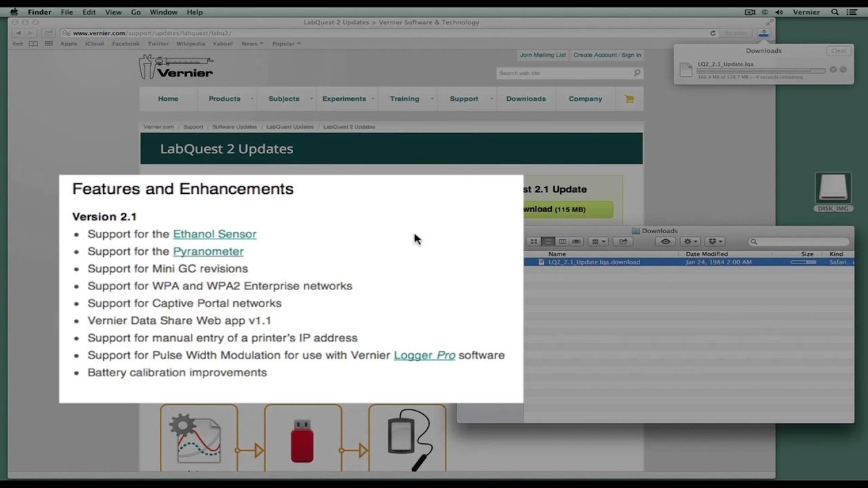Viewport: 868px width, 488px height.
Task: Click Clear in Downloads popover
Action: coord(839,51)
